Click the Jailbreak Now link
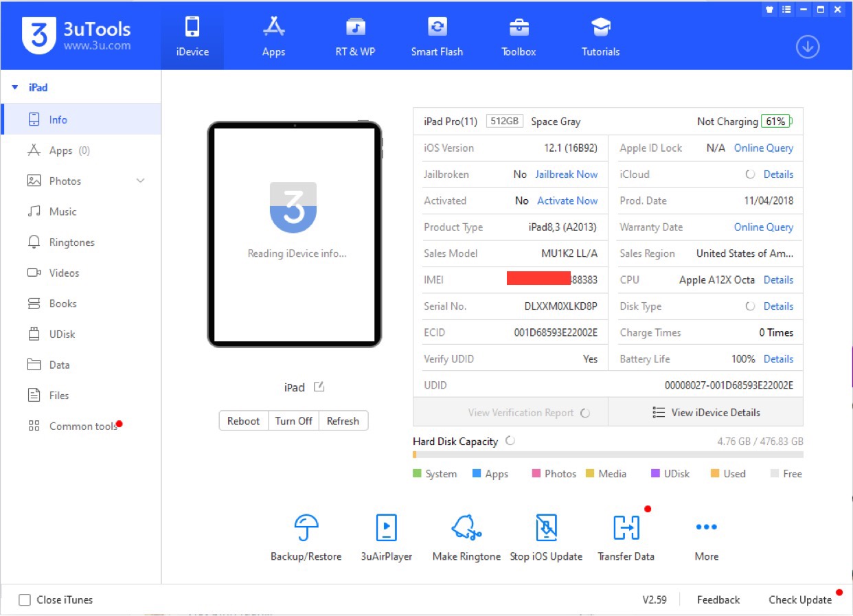Viewport: 853px width, 616px height. 567,174
